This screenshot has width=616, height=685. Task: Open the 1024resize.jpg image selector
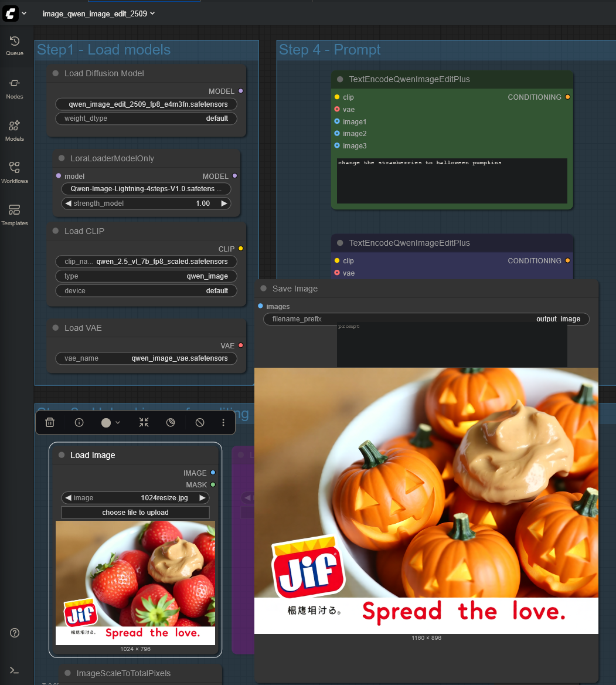[135, 497]
